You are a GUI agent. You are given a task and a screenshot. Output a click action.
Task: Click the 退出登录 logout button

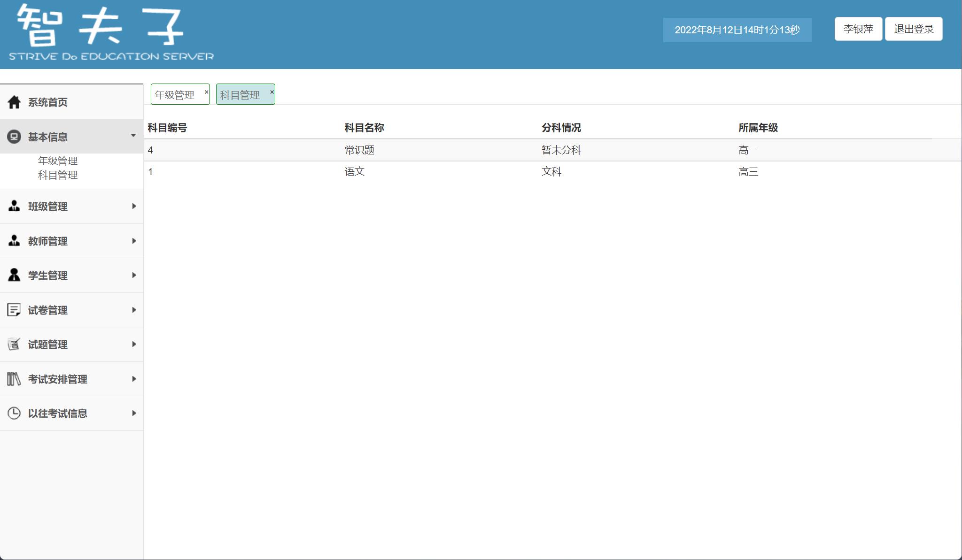pyautogui.click(x=913, y=29)
